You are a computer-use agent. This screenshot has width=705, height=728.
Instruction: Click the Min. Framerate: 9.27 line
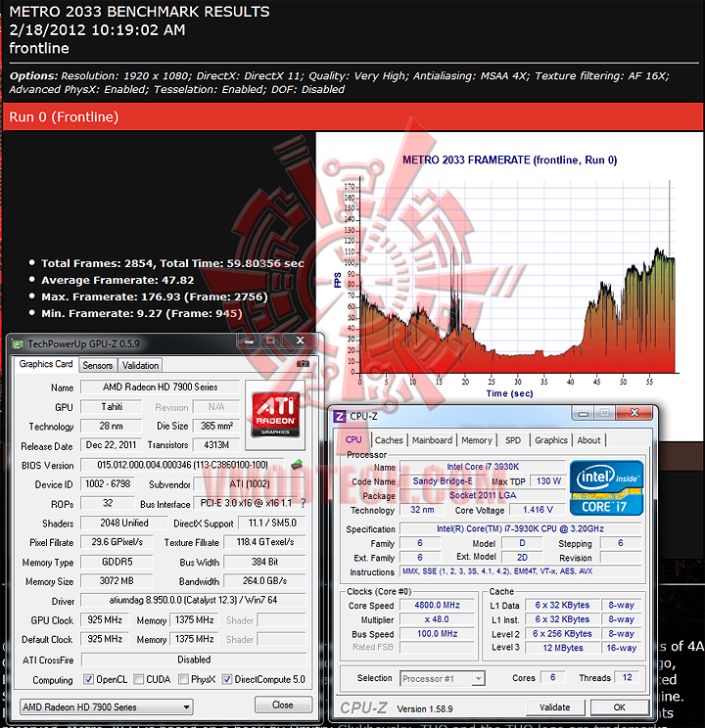142,313
